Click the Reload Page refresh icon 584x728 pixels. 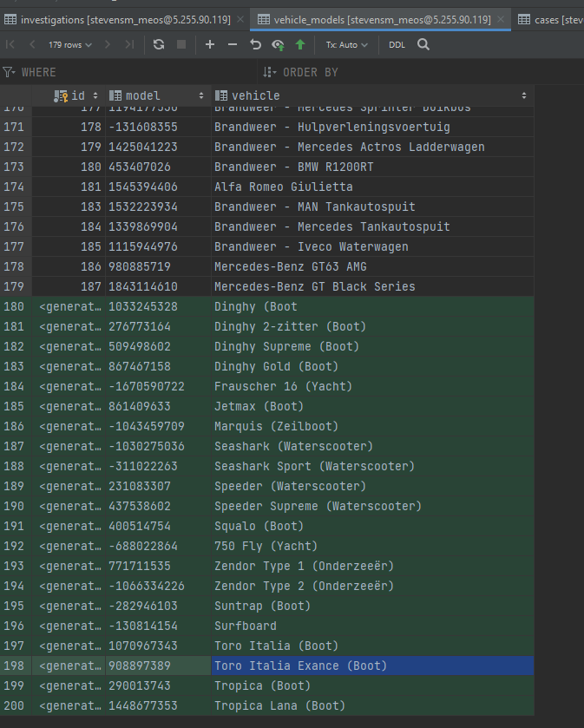[x=159, y=44]
